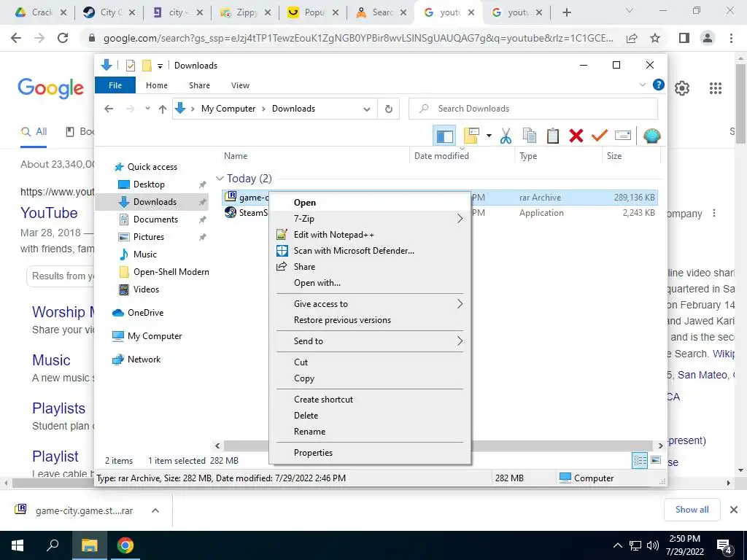Open the Google apps grid icon
Viewport: 747px width, 560px height.
[x=715, y=88]
